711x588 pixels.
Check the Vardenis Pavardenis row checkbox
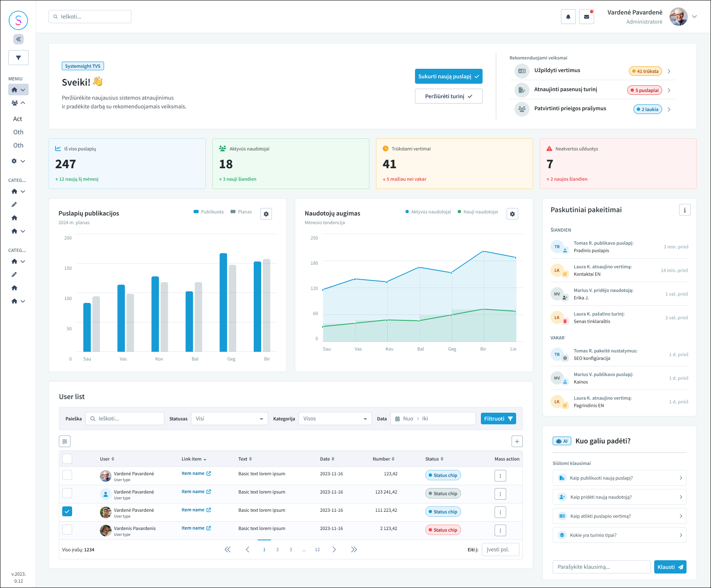[x=67, y=530]
